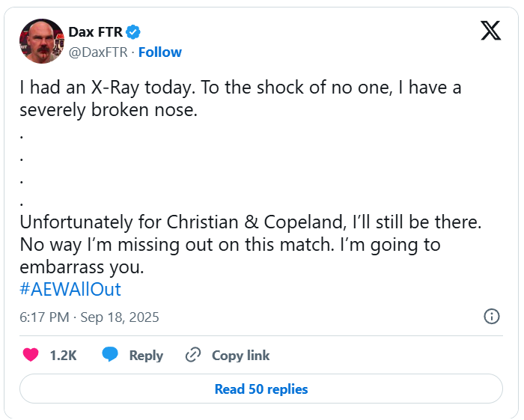Open Read 50 replies
The width and height of the screenshot is (524, 420).
261,389
